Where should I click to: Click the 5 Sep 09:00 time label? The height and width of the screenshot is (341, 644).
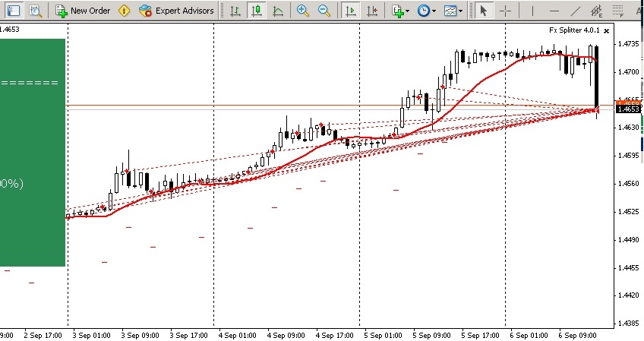click(x=431, y=335)
